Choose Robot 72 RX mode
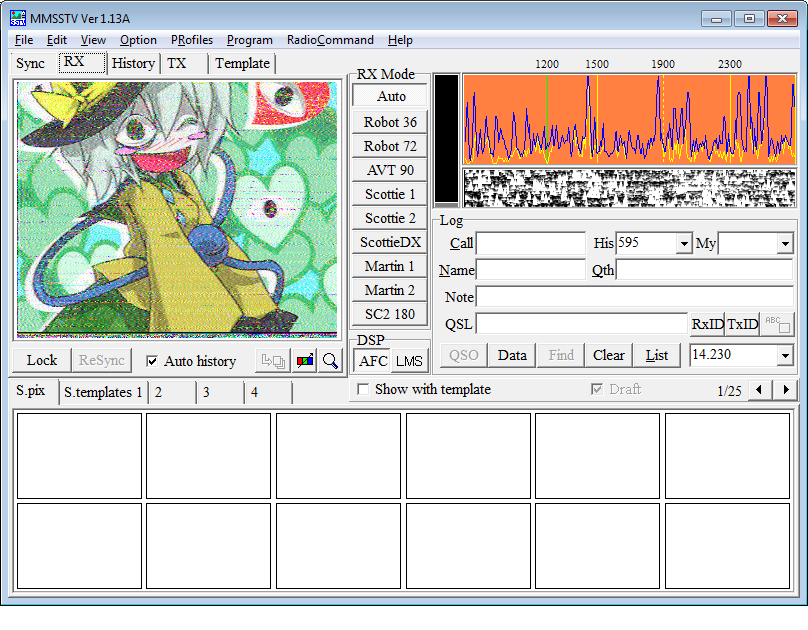 pyautogui.click(x=390, y=146)
